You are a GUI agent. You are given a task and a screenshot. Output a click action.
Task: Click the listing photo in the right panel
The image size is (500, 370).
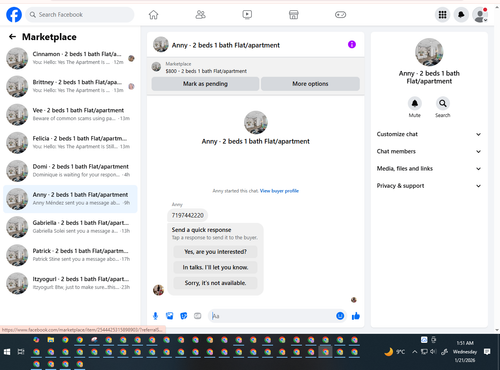coord(429,52)
